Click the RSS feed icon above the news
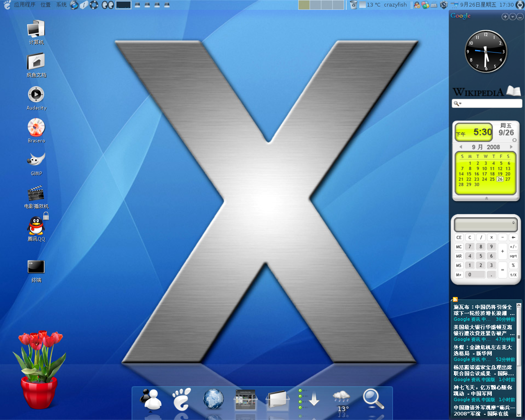The width and height of the screenshot is (525, 420). 455,299
